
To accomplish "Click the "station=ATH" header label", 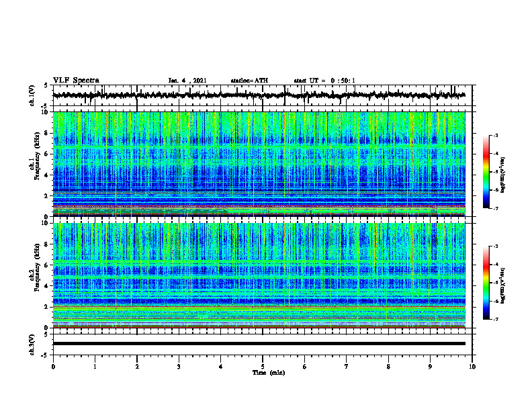I will 249,81.
